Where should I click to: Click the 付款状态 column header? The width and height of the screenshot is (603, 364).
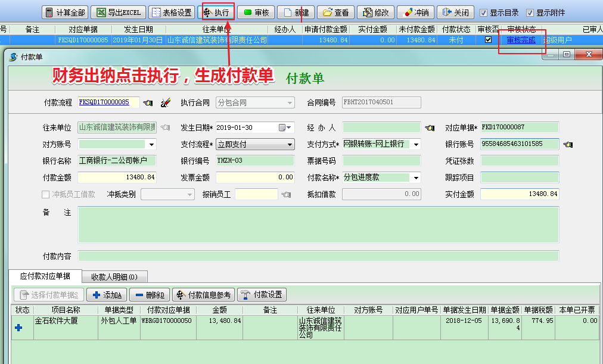click(x=456, y=29)
